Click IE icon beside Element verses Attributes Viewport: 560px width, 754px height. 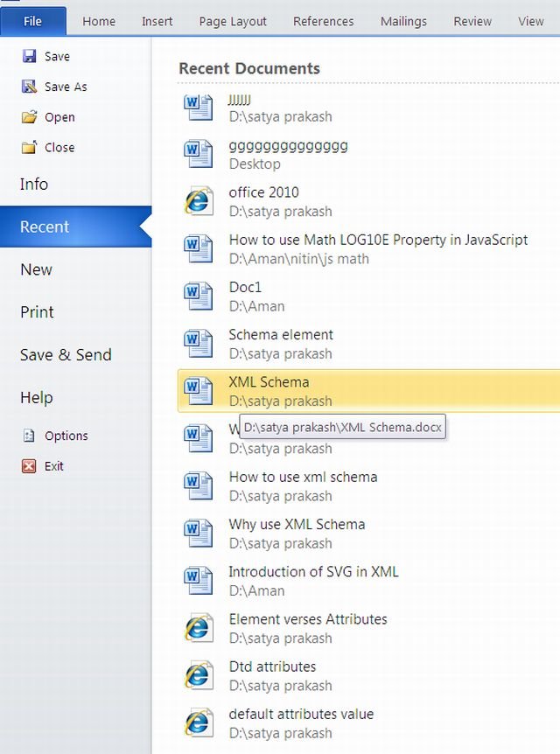pyautogui.click(x=199, y=629)
